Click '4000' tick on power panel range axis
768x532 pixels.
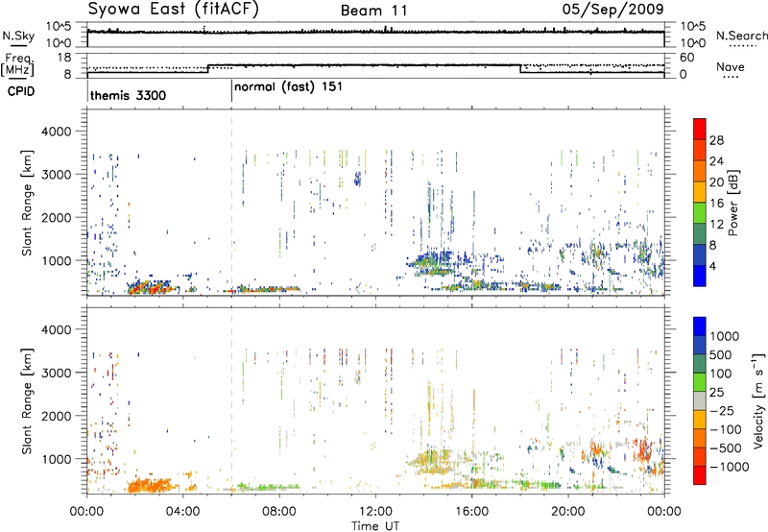click(56, 132)
